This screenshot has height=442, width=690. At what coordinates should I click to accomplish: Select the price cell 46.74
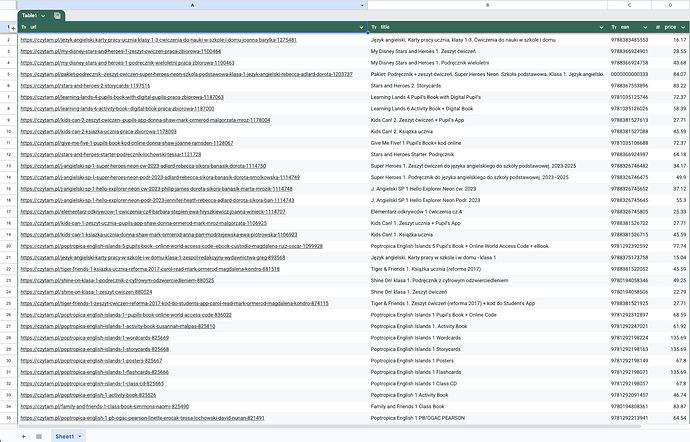[x=671, y=395]
